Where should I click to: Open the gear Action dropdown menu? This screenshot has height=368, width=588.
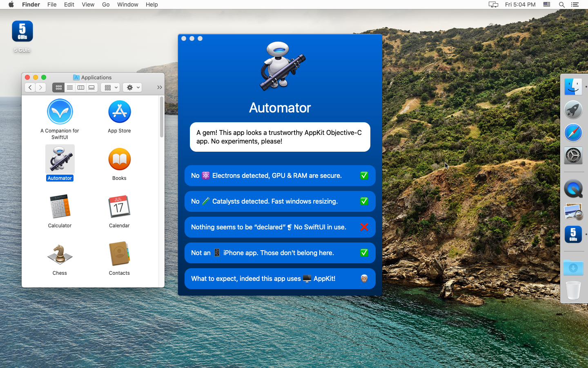point(132,88)
